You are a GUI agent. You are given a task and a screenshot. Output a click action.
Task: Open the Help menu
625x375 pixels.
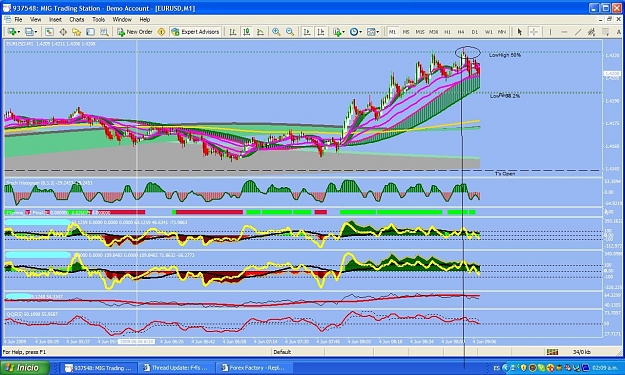(145, 20)
